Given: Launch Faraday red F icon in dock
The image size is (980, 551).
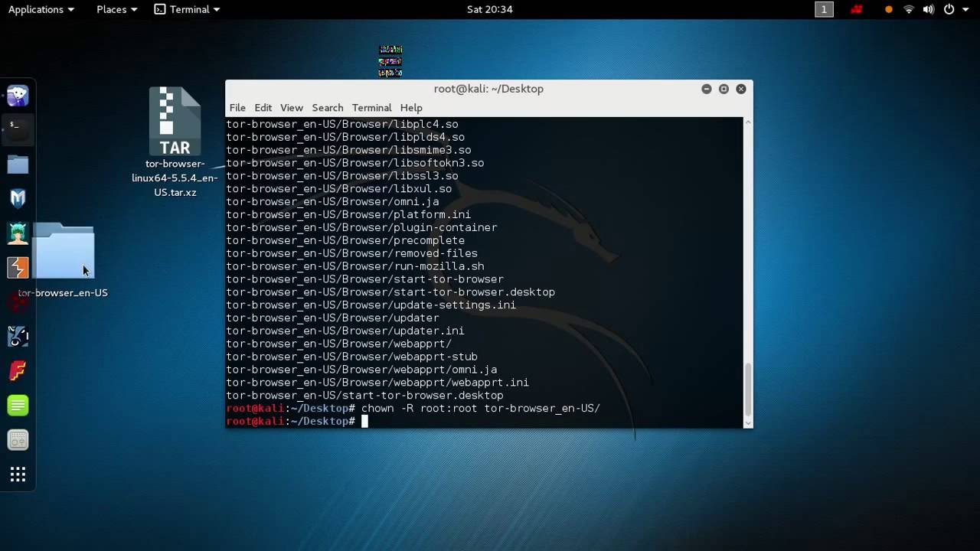Looking at the screenshot, I should (x=18, y=370).
